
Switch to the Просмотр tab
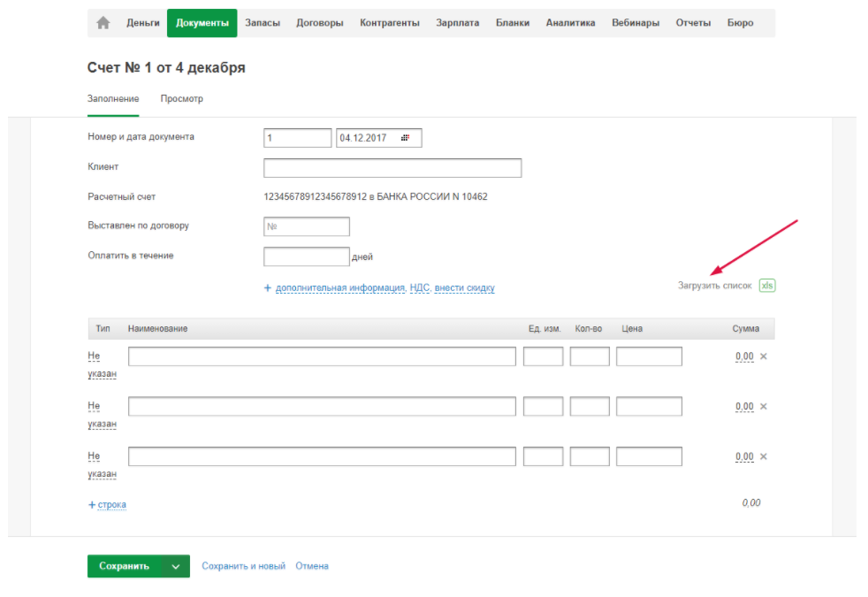[x=181, y=99]
